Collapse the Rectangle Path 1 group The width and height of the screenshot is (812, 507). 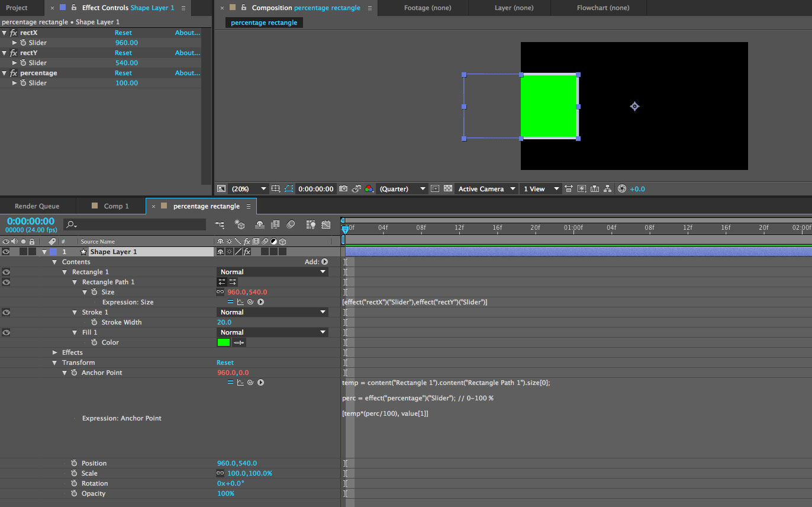click(x=75, y=283)
